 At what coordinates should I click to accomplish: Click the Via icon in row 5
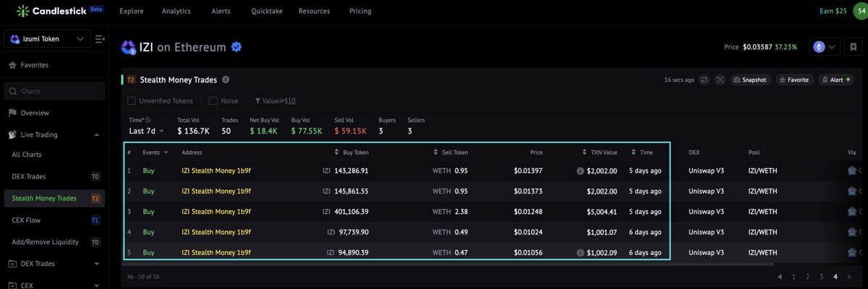[x=851, y=253]
